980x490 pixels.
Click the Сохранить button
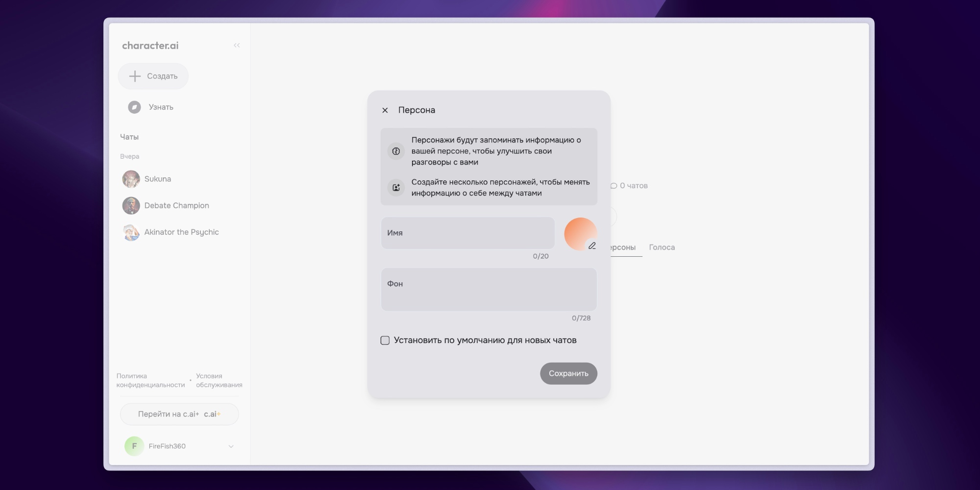tap(568, 373)
